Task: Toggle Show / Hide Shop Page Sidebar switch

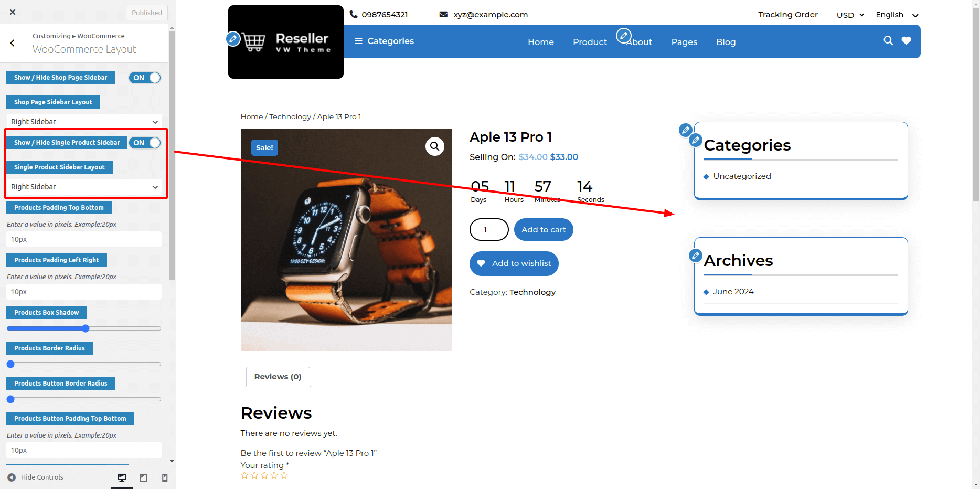Action: click(145, 78)
